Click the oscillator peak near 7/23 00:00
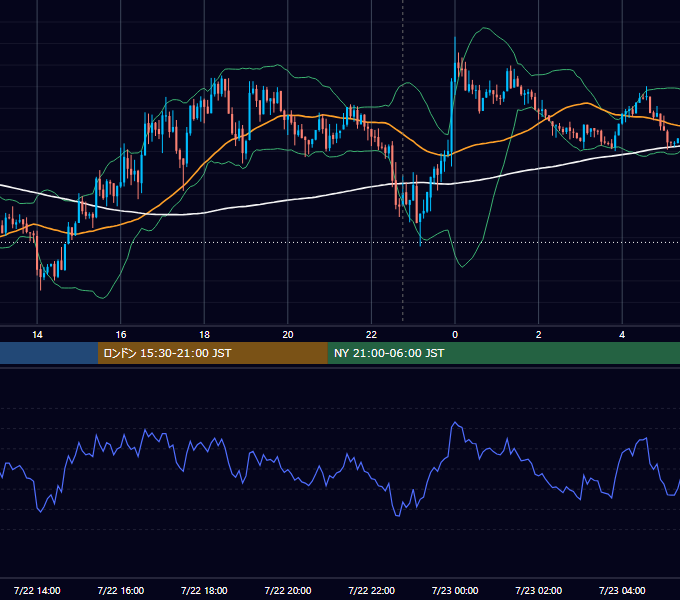This screenshot has height=600, width=680. (455, 423)
